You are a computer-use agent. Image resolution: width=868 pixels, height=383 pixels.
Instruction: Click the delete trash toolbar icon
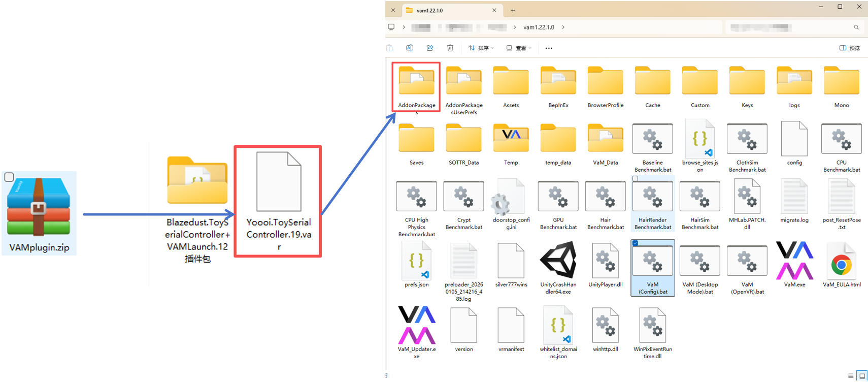[x=450, y=48]
